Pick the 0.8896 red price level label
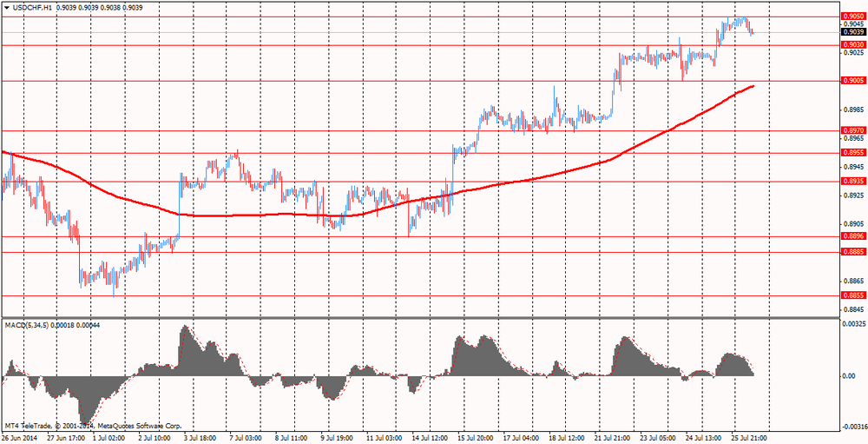 coord(852,236)
